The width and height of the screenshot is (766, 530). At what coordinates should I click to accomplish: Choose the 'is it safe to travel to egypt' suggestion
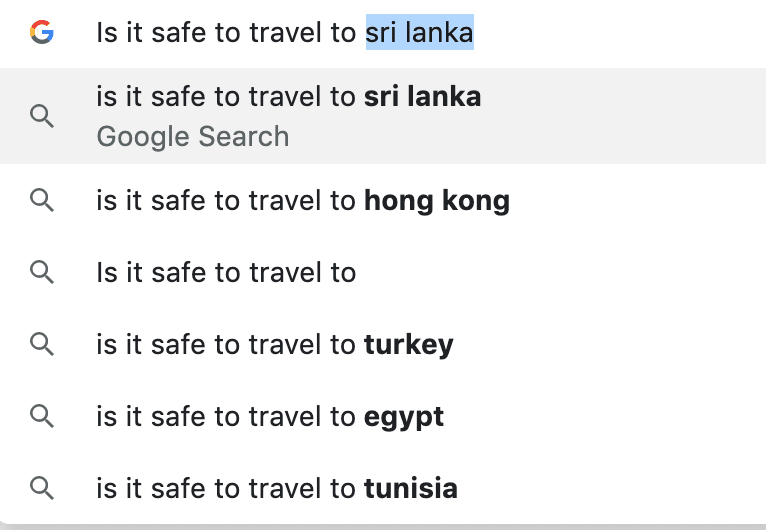pos(383,416)
